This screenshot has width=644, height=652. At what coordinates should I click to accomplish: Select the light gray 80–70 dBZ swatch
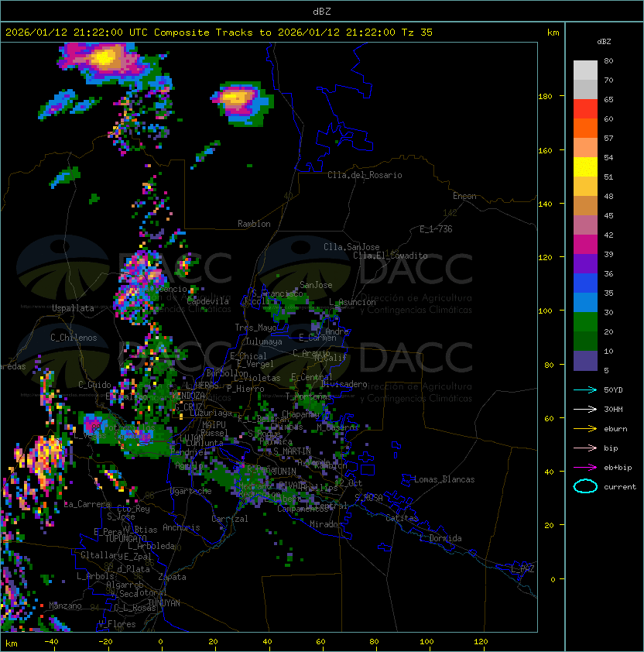click(x=585, y=70)
